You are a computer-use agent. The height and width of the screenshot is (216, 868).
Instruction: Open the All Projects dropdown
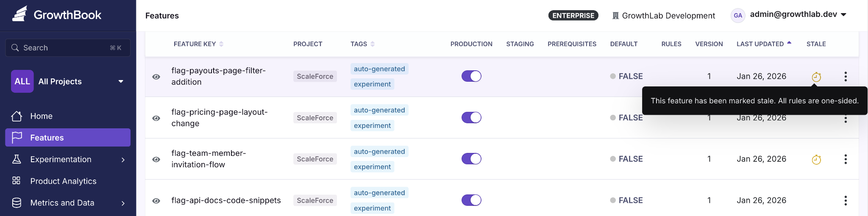(x=68, y=81)
